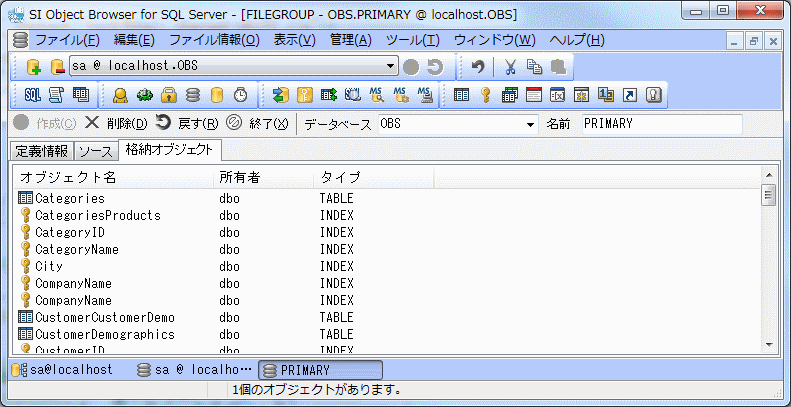The width and height of the screenshot is (791, 407).
Task: Click the SQL execution toolbar icon
Action: tap(32, 96)
